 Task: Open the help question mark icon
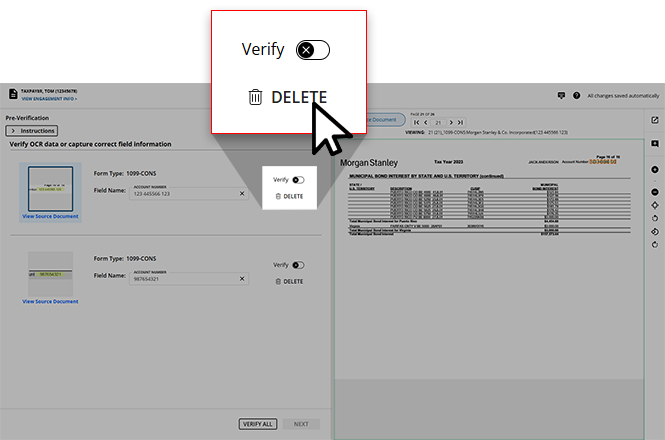576,95
